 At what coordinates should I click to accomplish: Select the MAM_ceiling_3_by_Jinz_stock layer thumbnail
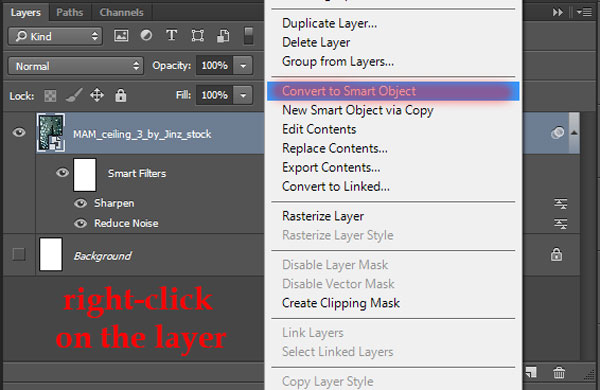[51, 133]
